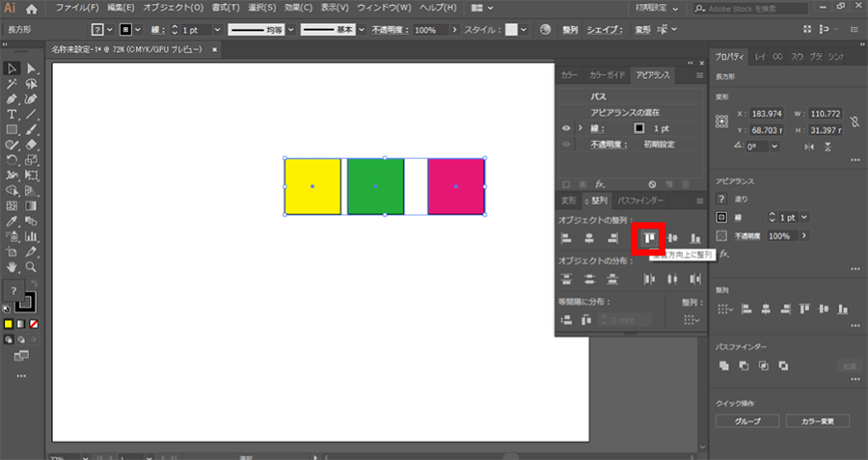Expand the 線 stroke row chevron
868x460 pixels.
tap(580, 127)
